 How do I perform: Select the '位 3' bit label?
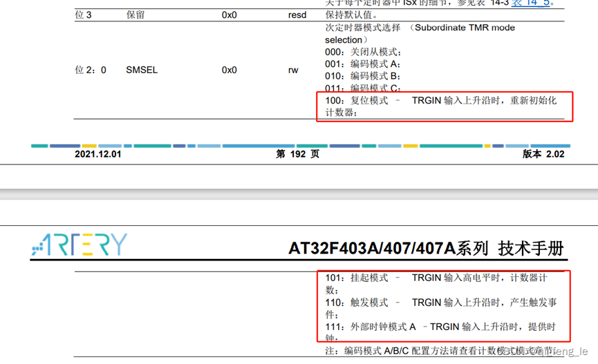(83, 15)
